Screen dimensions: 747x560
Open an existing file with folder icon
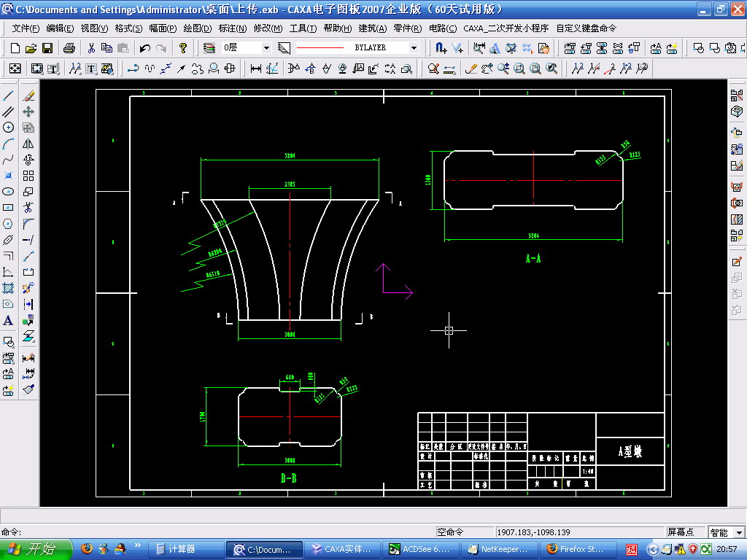[x=31, y=48]
